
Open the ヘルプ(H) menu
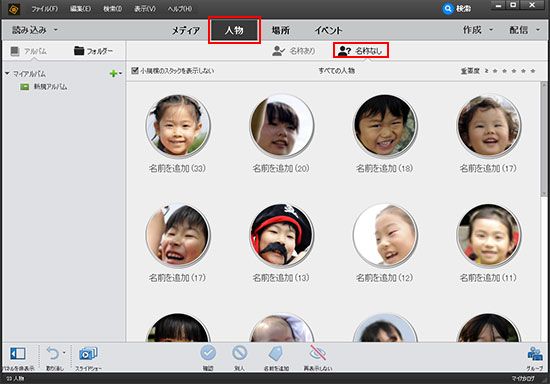(x=180, y=9)
